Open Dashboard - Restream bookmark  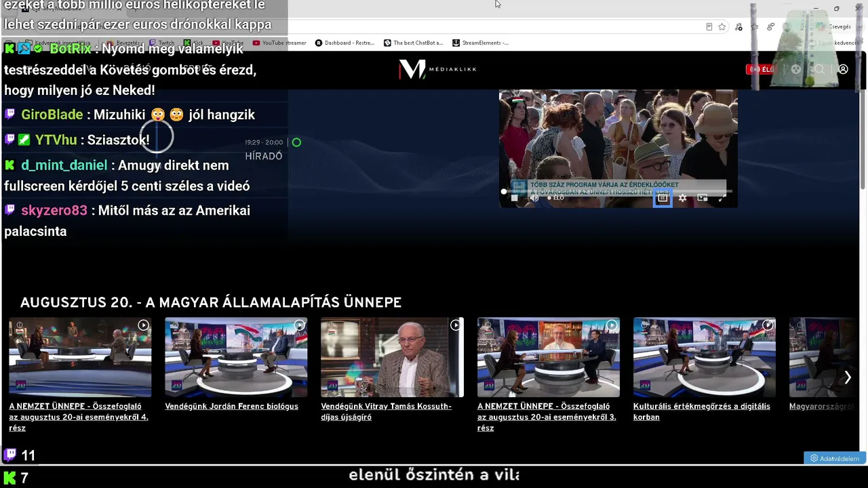[344, 43]
